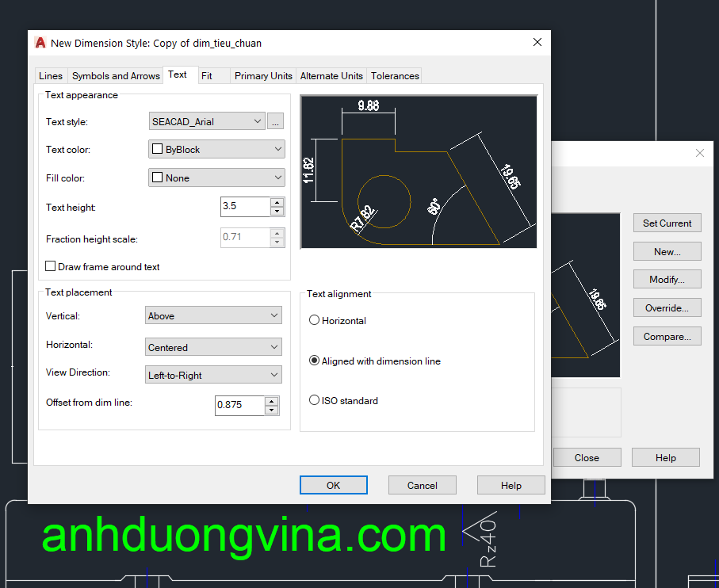This screenshot has width=719, height=588.
Task: Confirm settings with OK button
Action: [x=333, y=485]
